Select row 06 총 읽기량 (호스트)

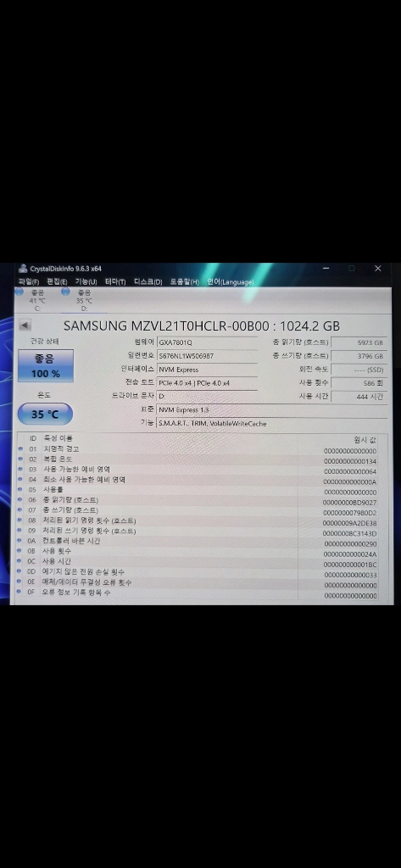click(x=198, y=500)
